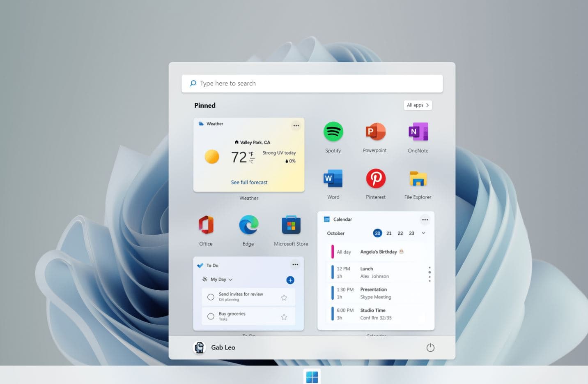This screenshot has height=384, width=588.
Task: Launch Powerpoint
Action: point(375,132)
